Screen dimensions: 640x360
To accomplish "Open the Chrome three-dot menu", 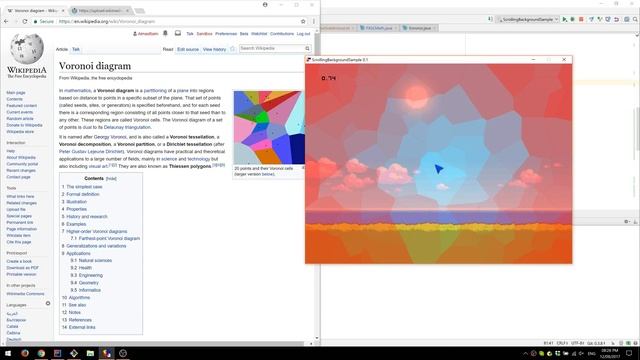I will [x=313, y=21].
